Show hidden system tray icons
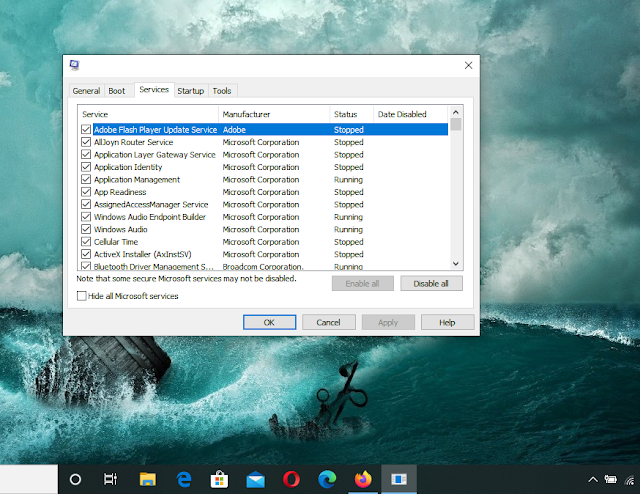The image size is (640, 494). click(x=593, y=480)
